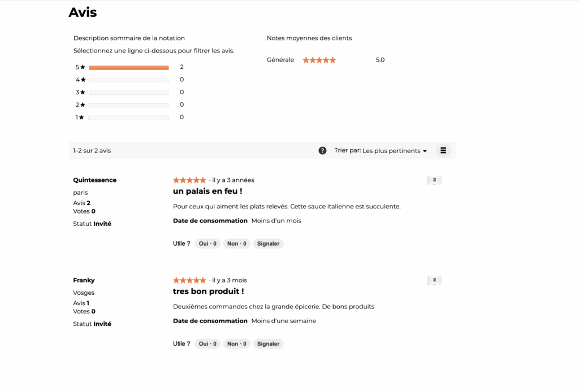
Task: Vote Oui on 'un palais en feu' review
Action: pyautogui.click(x=208, y=244)
